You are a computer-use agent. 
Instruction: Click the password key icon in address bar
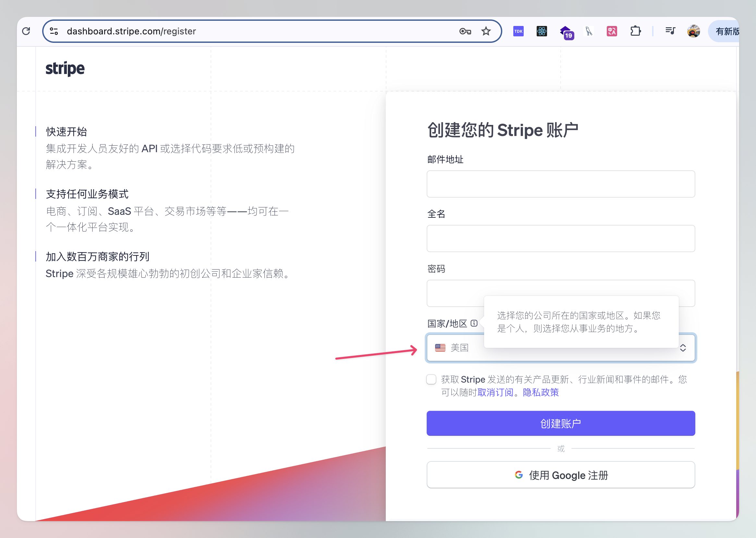coord(465,31)
